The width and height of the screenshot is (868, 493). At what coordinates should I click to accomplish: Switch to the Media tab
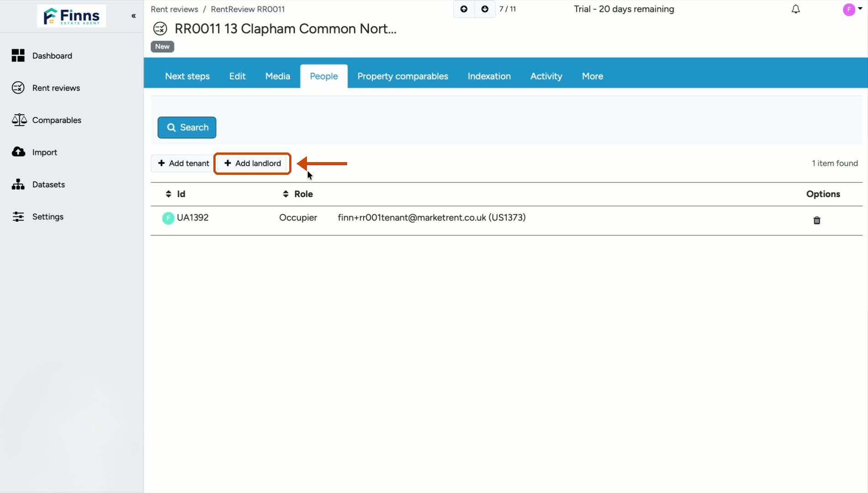(278, 76)
